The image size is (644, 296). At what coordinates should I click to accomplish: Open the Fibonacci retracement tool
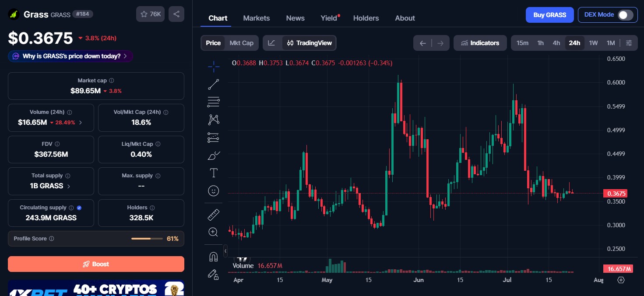click(x=214, y=102)
